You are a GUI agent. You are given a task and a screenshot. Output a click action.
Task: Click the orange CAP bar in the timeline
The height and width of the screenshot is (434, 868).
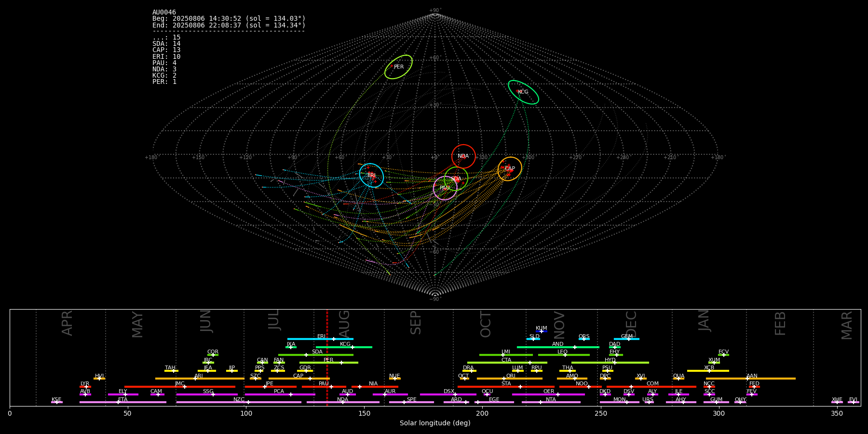click(x=299, y=379)
